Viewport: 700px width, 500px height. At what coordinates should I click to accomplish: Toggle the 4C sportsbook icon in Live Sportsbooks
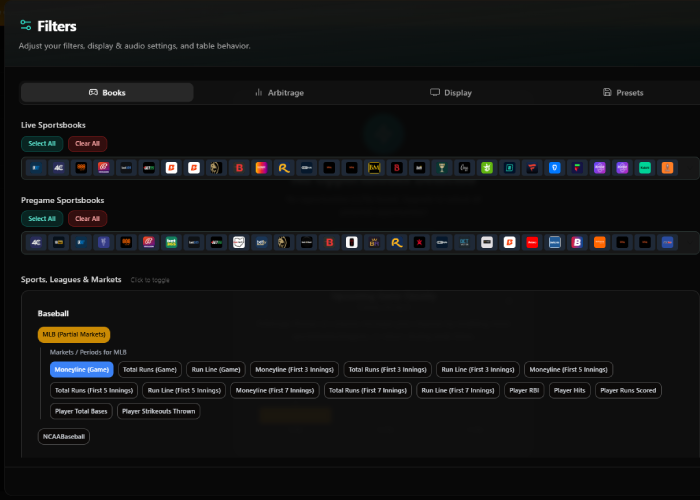[58, 168]
